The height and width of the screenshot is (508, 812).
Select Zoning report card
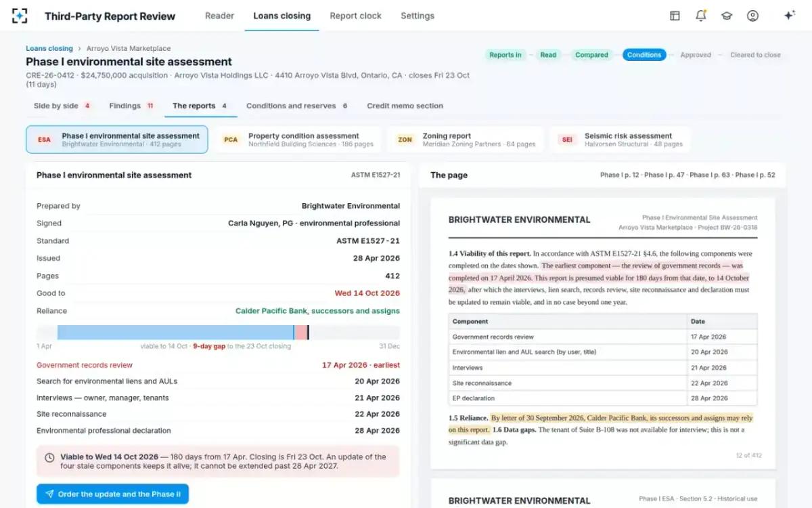(x=466, y=140)
